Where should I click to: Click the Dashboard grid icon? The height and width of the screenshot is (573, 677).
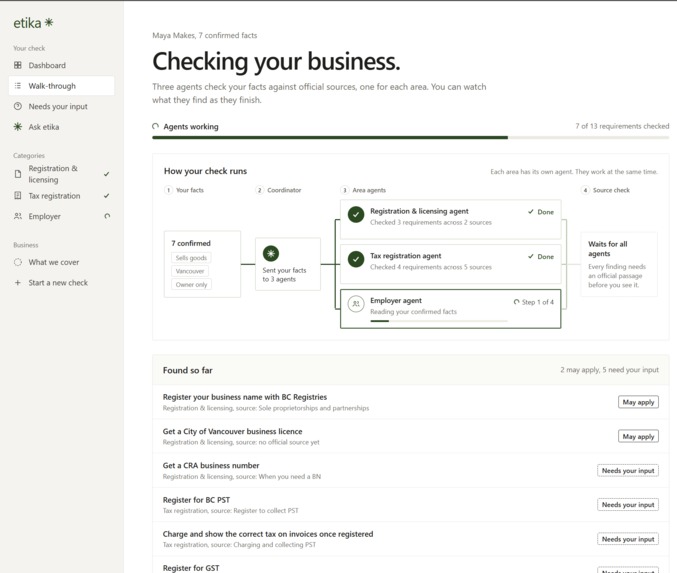pyautogui.click(x=18, y=65)
